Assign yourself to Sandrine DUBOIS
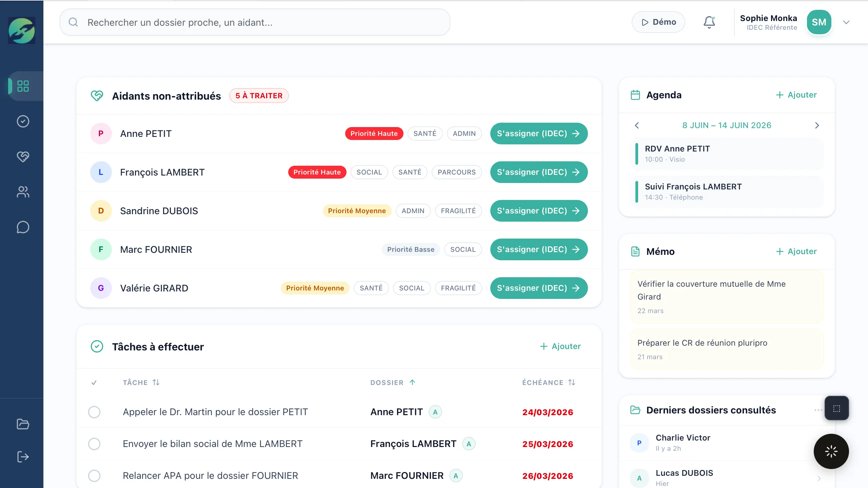868x488 pixels. 539,211
